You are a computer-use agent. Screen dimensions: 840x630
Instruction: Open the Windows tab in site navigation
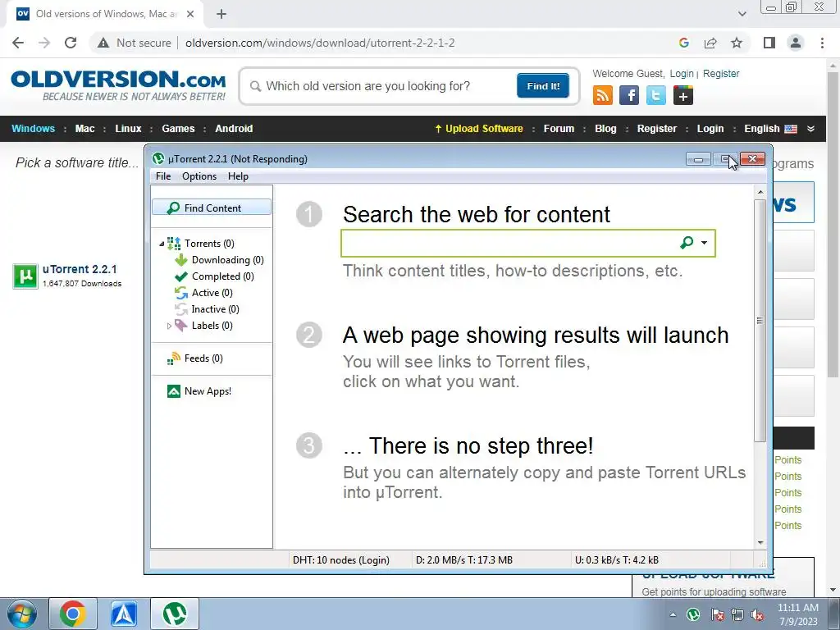tap(33, 129)
